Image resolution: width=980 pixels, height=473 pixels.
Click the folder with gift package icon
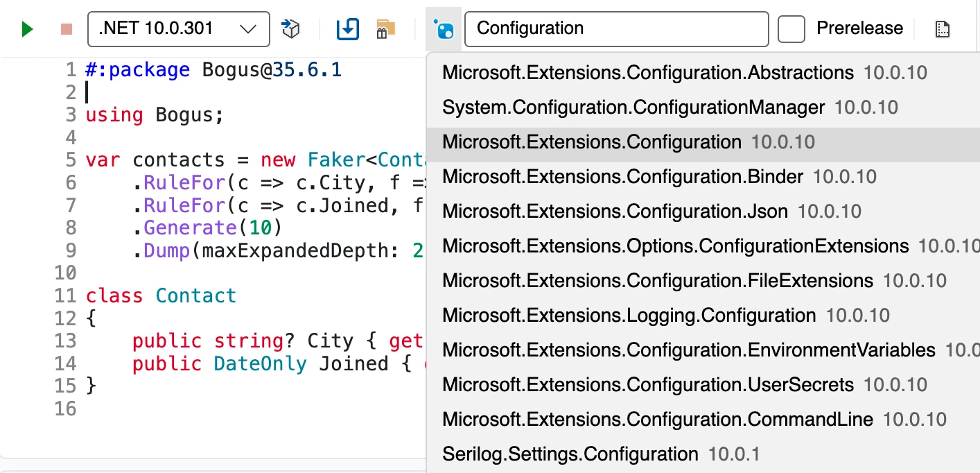pyautogui.click(x=385, y=29)
